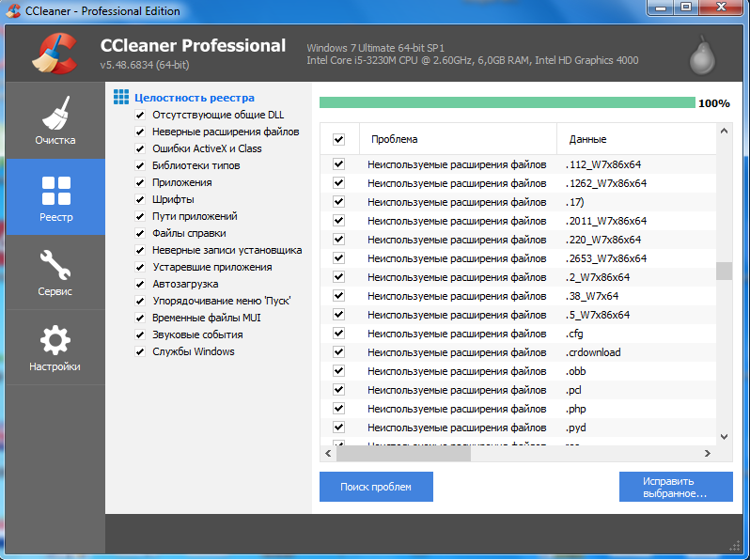Click the CCleaner title bar icon

pyautogui.click(x=12, y=10)
